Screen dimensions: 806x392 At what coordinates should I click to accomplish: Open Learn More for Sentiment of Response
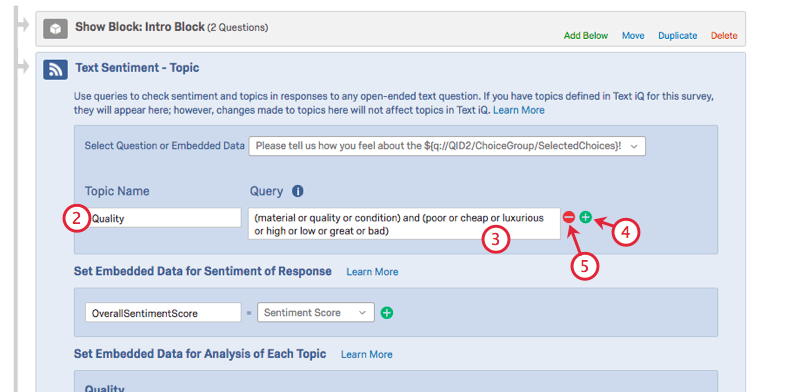pyautogui.click(x=372, y=272)
